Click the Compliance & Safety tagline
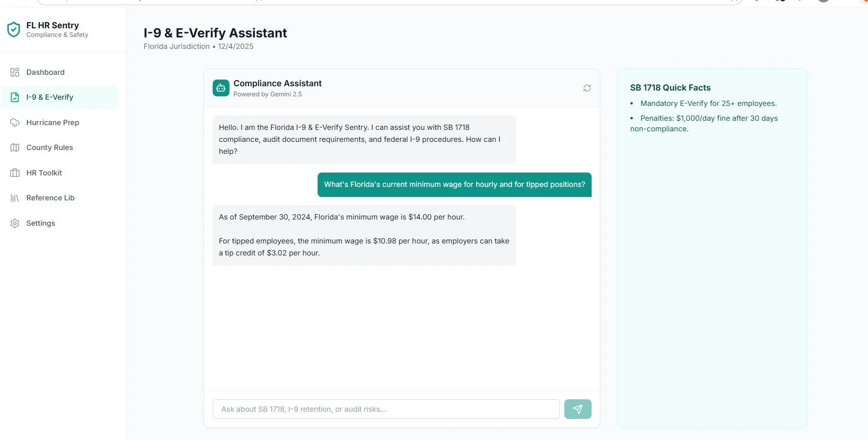The height and width of the screenshot is (440, 868). point(57,35)
